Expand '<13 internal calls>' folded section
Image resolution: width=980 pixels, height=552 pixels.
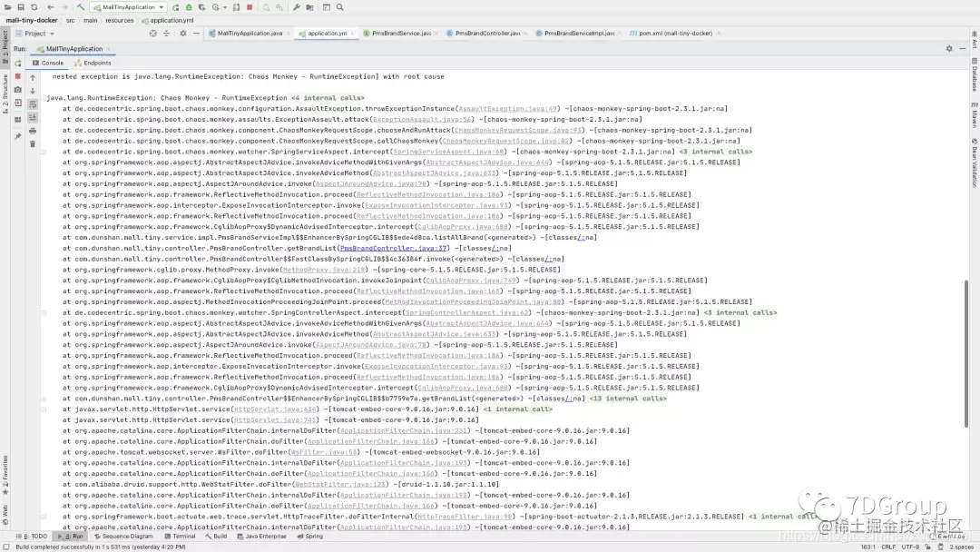pyautogui.click(x=628, y=399)
